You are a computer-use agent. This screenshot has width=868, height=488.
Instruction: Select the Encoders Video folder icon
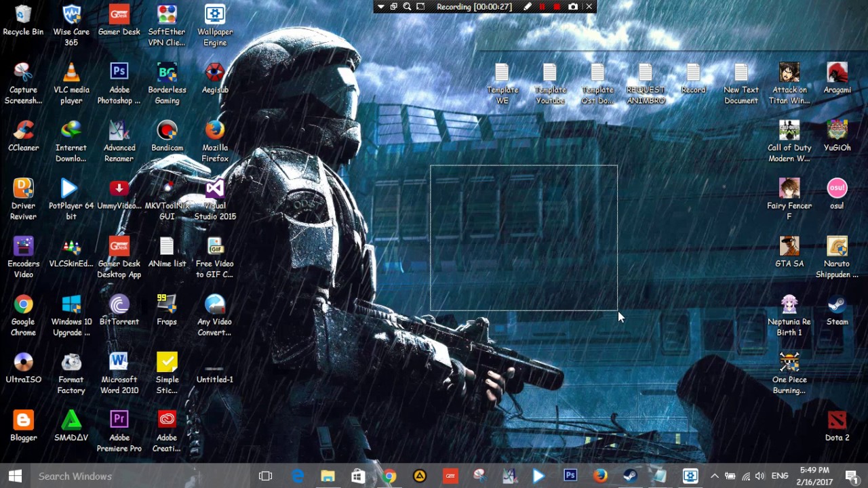click(x=23, y=257)
